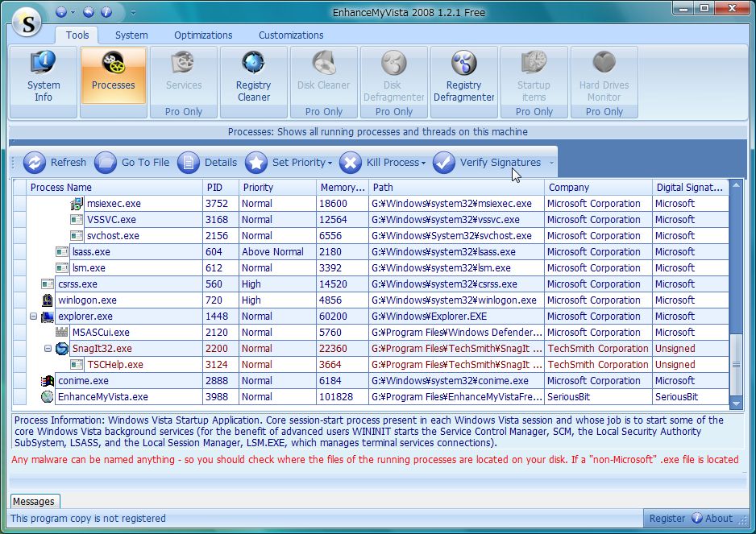Click the Set Priority star icon
This screenshot has height=534, width=756.
coord(256,163)
